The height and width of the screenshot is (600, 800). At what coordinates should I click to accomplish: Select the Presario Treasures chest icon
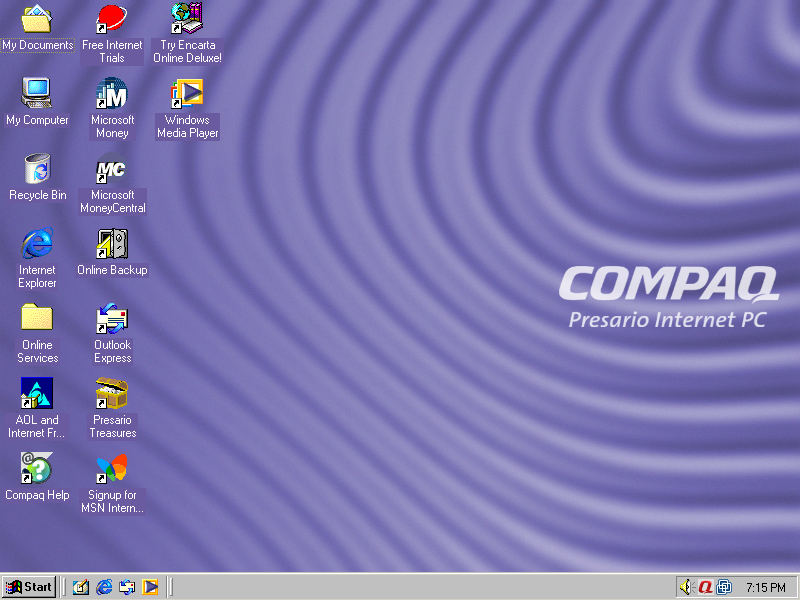[x=112, y=393]
